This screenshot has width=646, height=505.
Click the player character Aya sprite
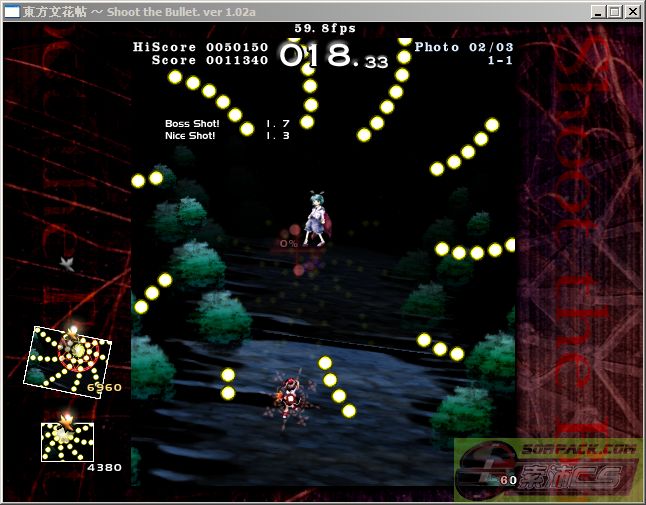click(x=290, y=398)
